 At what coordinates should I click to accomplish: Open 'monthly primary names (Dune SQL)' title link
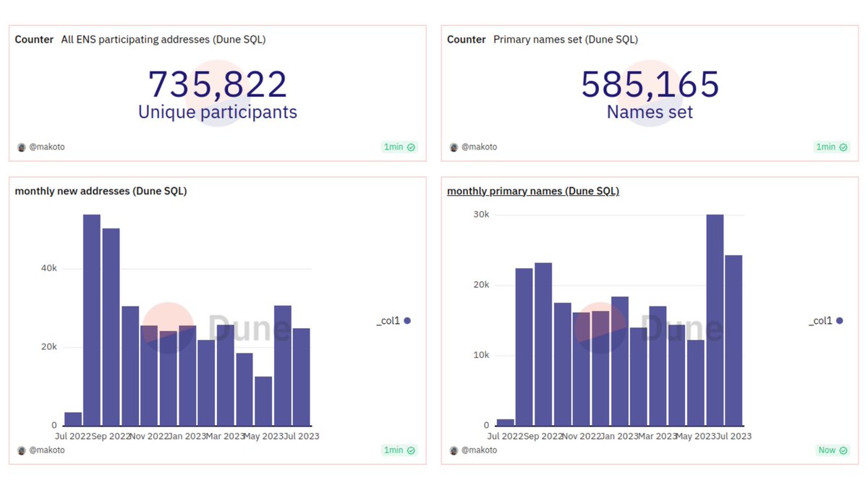pos(533,191)
